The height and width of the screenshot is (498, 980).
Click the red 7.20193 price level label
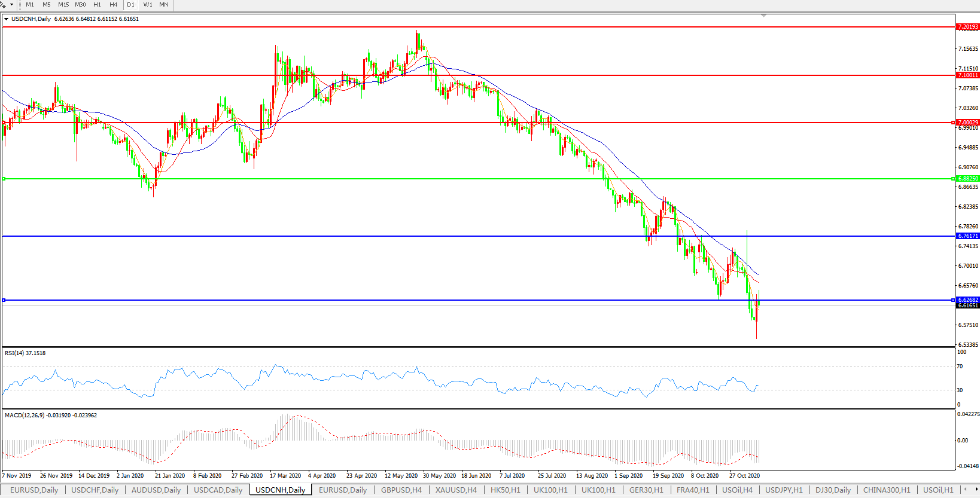(967, 27)
